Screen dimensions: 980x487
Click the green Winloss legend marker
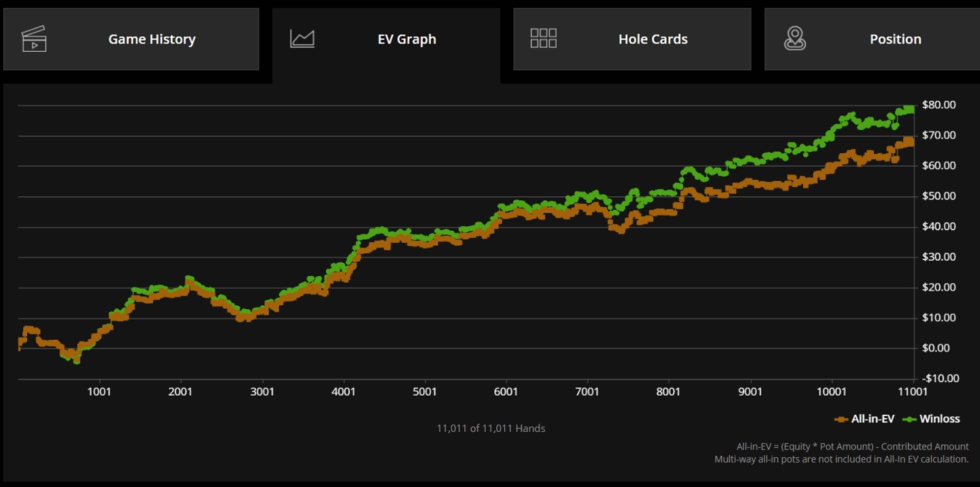[909, 419]
